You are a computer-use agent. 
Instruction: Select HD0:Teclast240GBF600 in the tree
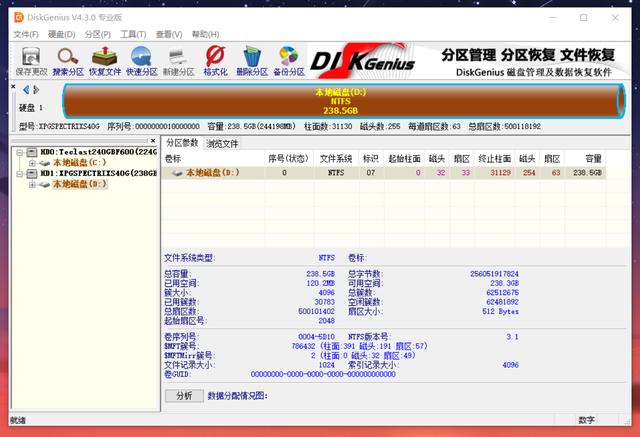(98, 152)
